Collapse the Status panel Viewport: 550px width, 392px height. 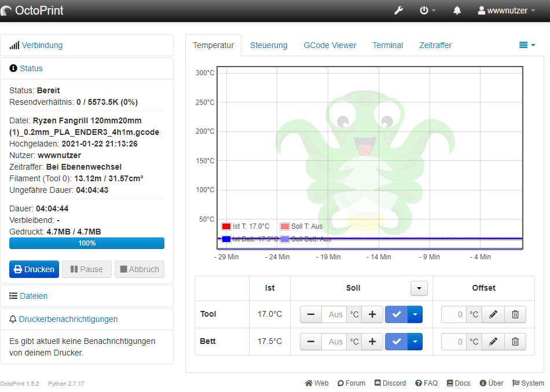(x=31, y=68)
